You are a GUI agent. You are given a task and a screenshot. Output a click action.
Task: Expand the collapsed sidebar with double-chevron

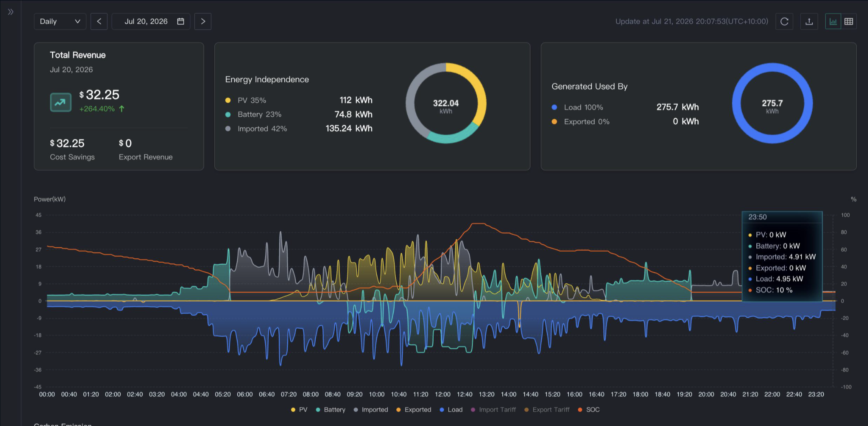tap(11, 12)
